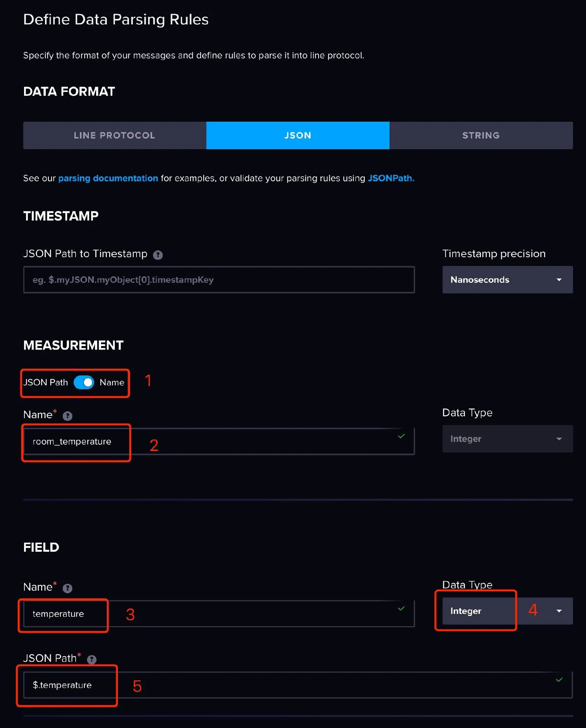Switch to the STRING data format tab
This screenshot has width=586, height=728.
pos(481,135)
